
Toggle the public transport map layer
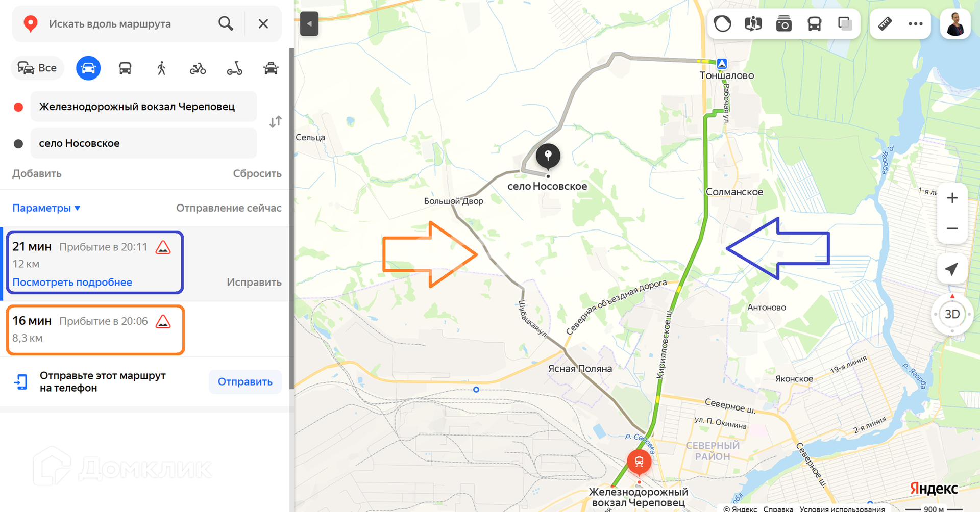(x=814, y=23)
